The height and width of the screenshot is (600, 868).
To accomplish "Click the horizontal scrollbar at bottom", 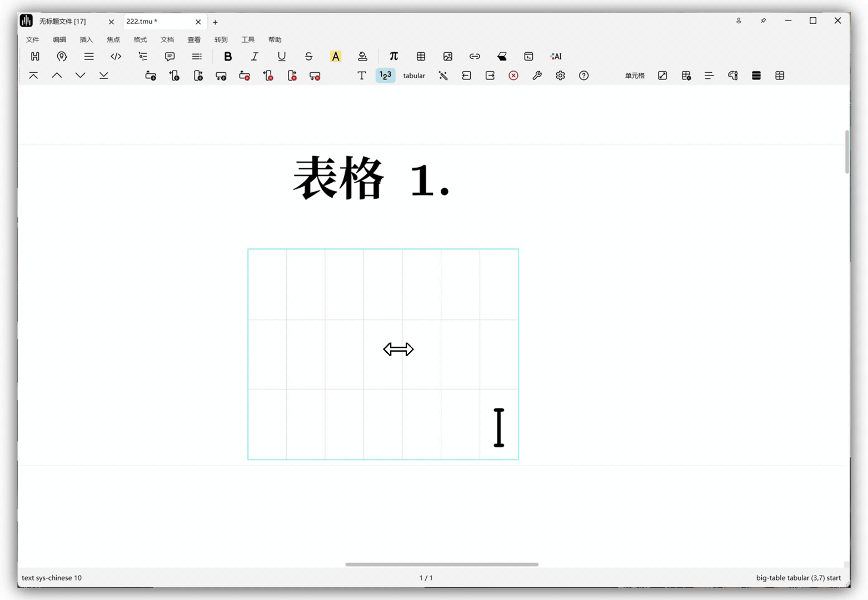I will click(x=442, y=564).
